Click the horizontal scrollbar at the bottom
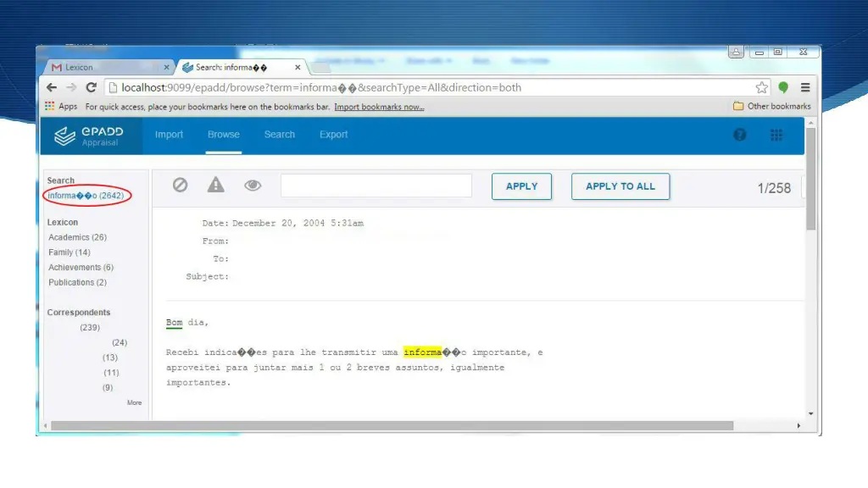Screen dimensions: 868x488 click(390, 425)
